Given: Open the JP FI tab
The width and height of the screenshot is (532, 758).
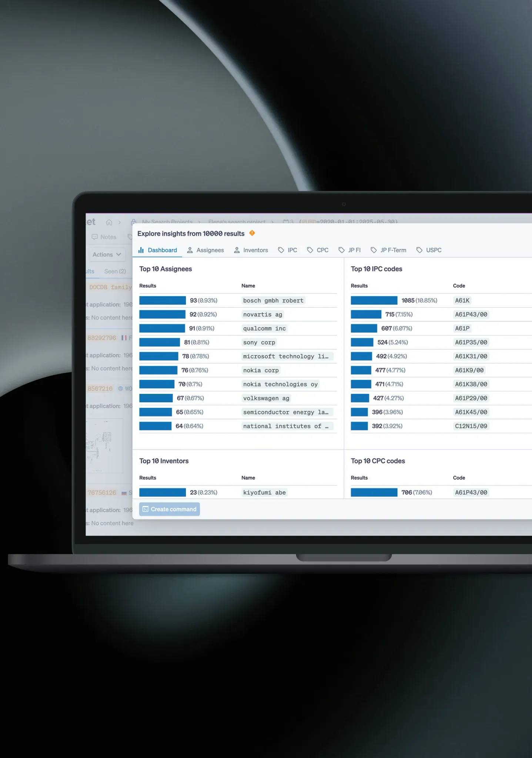Looking at the screenshot, I should coord(349,250).
